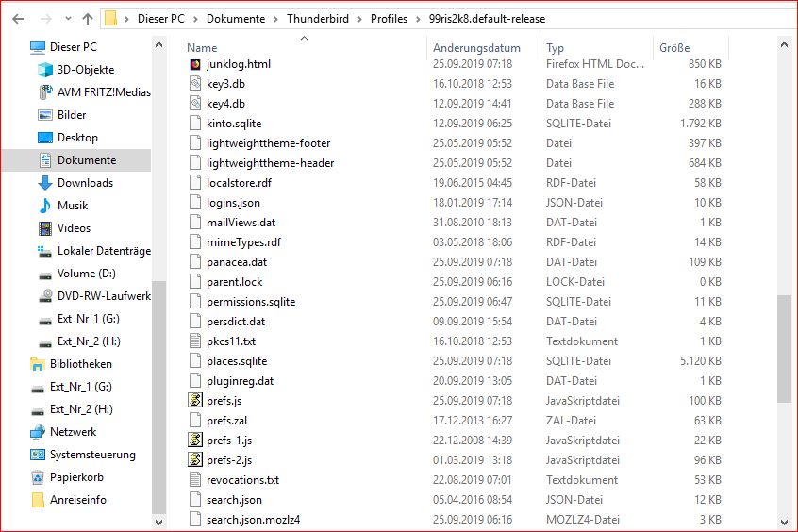Select prefs.zal file
Image resolution: width=798 pixels, height=532 pixels.
point(226,421)
